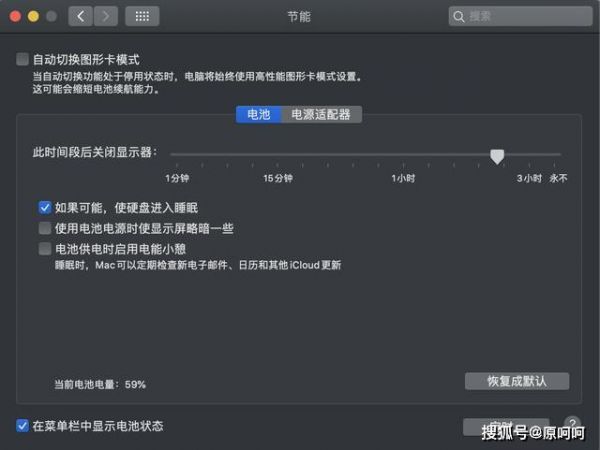Click the search magnifier icon
This screenshot has width=600, height=450.
pyautogui.click(x=458, y=16)
